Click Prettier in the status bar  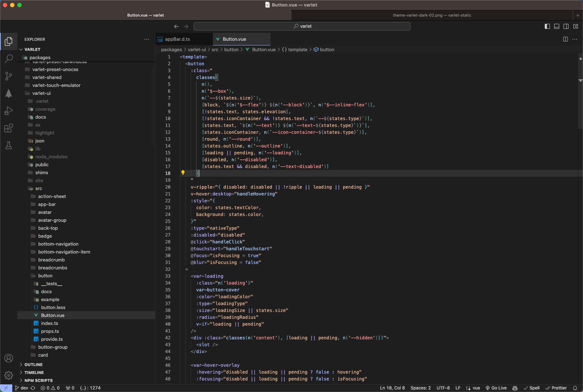[556, 388]
